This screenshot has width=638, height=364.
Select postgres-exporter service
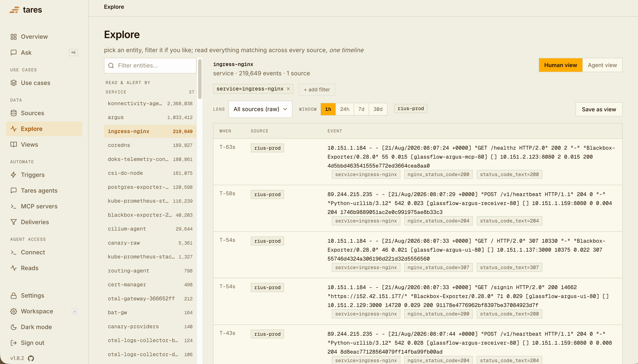150,187
